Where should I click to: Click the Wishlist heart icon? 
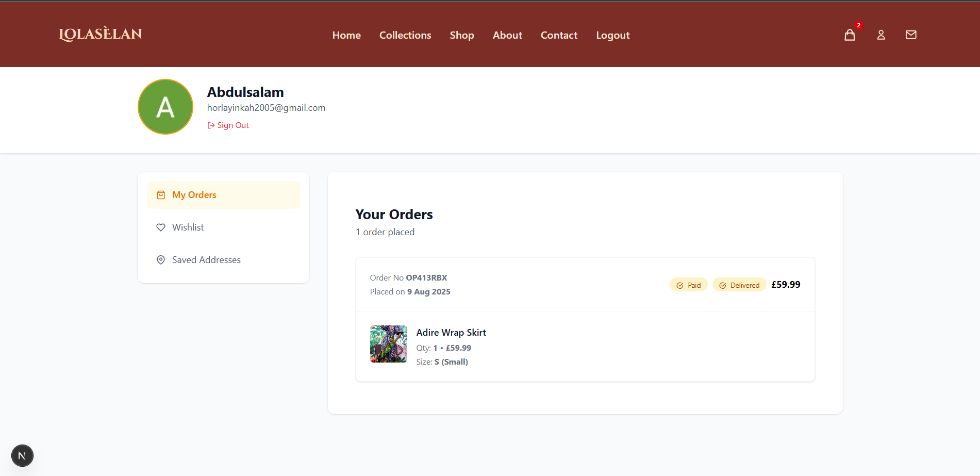[x=161, y=227]
